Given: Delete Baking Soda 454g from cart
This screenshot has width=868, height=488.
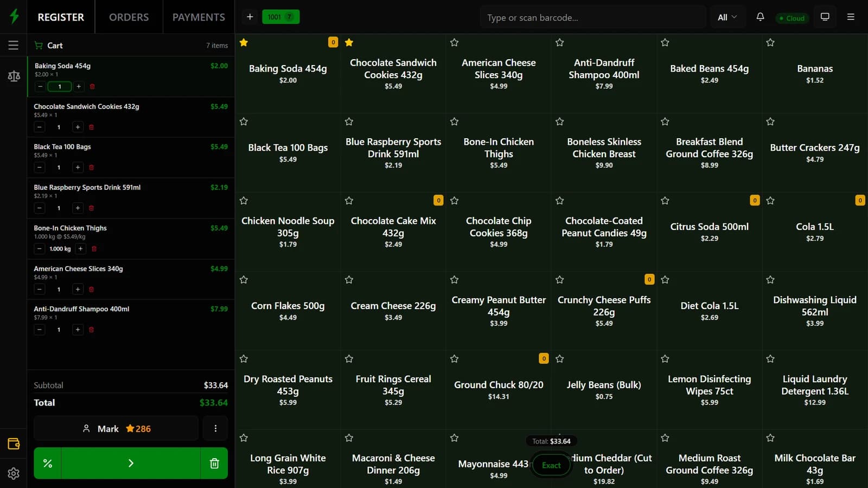Looking at the screenshot, I should click(x=92, y=86).
